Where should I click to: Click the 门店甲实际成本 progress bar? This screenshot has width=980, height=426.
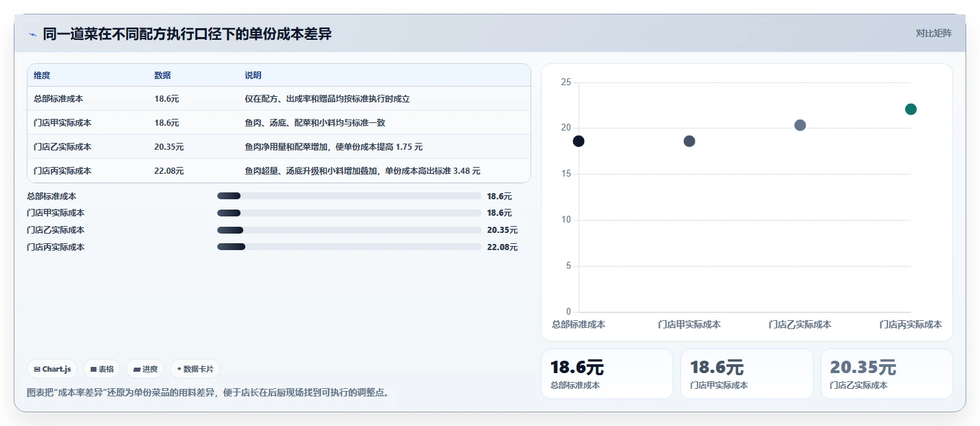tap(349, 213)
